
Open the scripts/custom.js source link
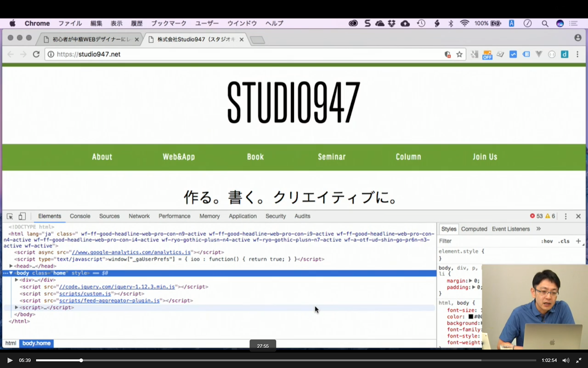tap(85, 294)
